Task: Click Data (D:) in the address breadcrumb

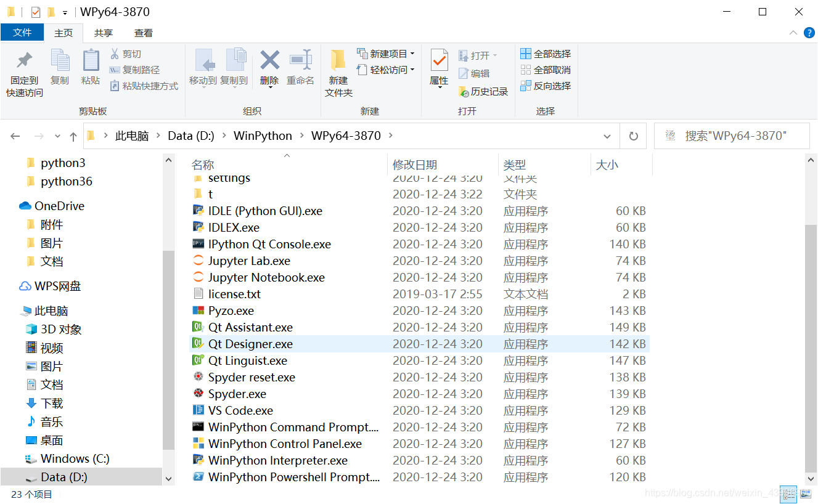Action: (191, 136)
